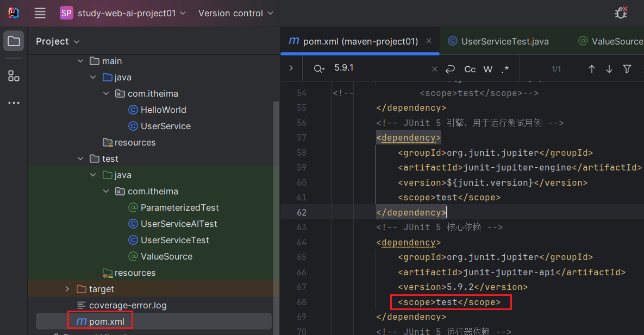644x335 pixels.
Task: Open the HelloWorld class
Action: tap(157, 110)
